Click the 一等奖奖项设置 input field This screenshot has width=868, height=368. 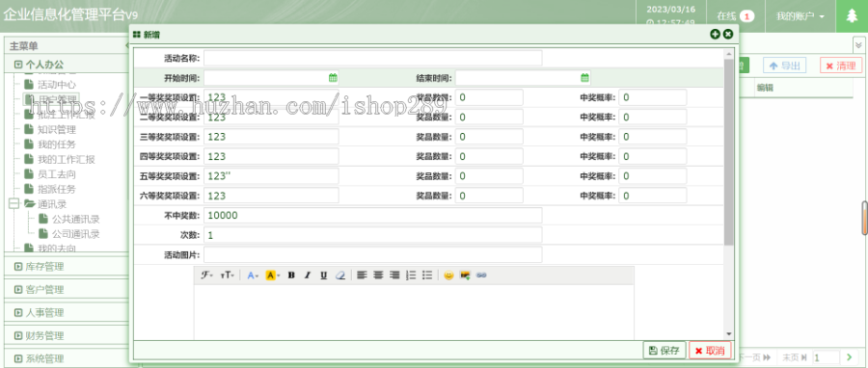(x=271, y=98)
